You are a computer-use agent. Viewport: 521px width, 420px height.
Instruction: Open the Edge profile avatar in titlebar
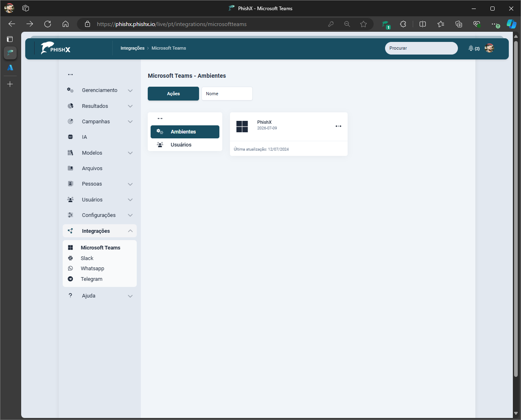click(x=9, y=8)
